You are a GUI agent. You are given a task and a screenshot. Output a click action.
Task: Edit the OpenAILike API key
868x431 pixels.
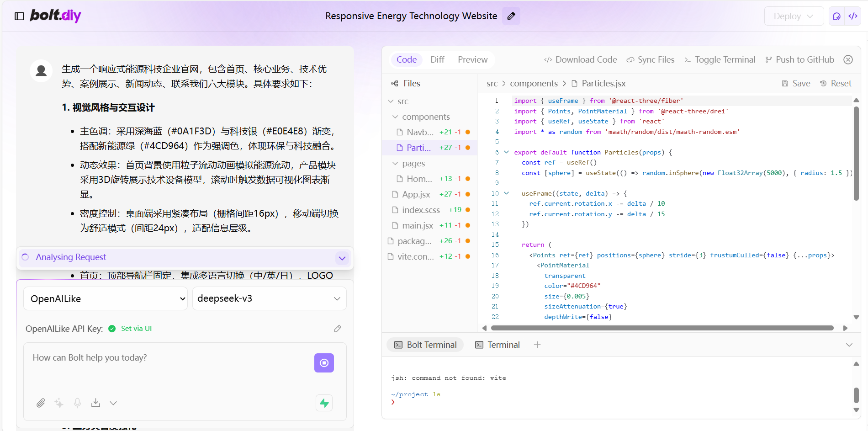coord(338,329)
